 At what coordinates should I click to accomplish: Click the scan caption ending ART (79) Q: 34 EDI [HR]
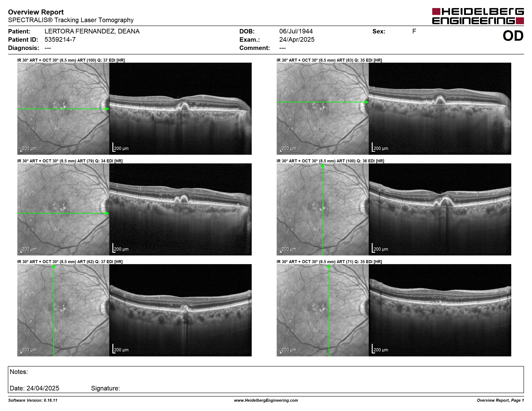pyautogui.click(x=70, y=161)
